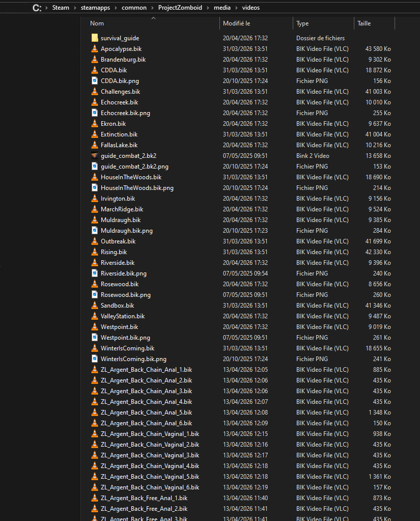
Task: Click the Echocreek.bik file name
Action: point(119,102)
